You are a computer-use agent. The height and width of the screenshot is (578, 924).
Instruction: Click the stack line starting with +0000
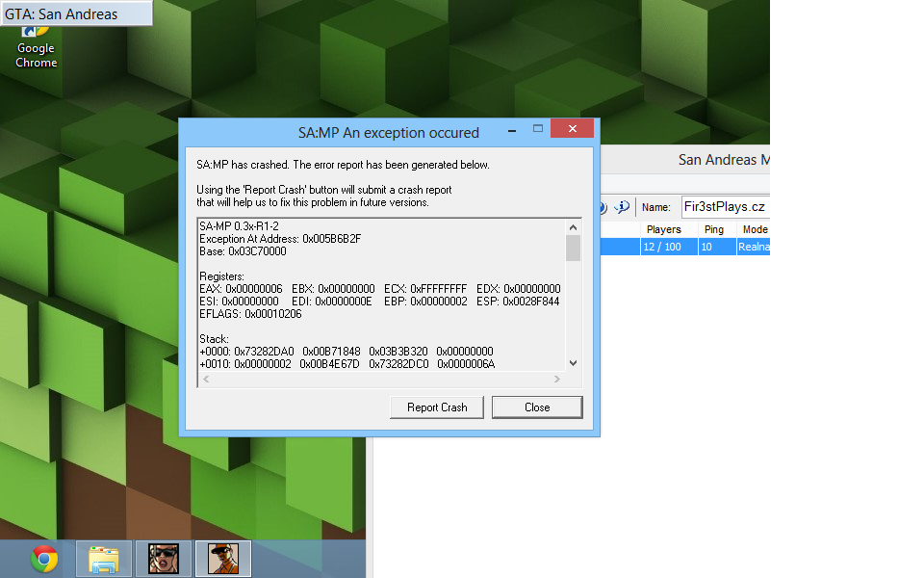pos(346,352)
